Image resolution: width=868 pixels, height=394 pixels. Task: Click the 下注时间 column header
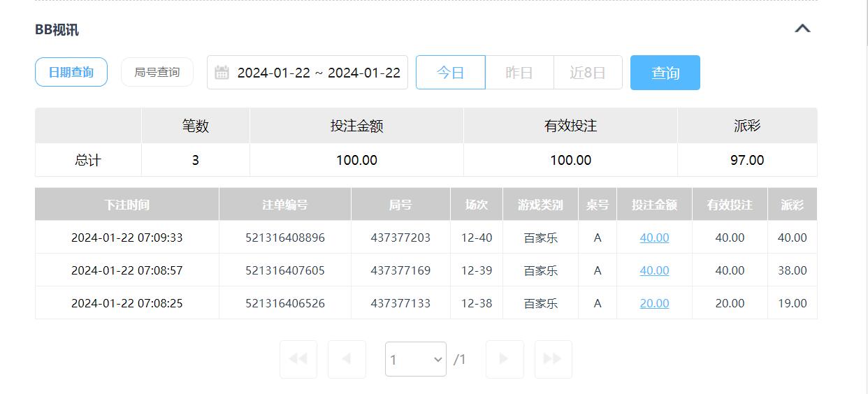(x=127, y=205)
